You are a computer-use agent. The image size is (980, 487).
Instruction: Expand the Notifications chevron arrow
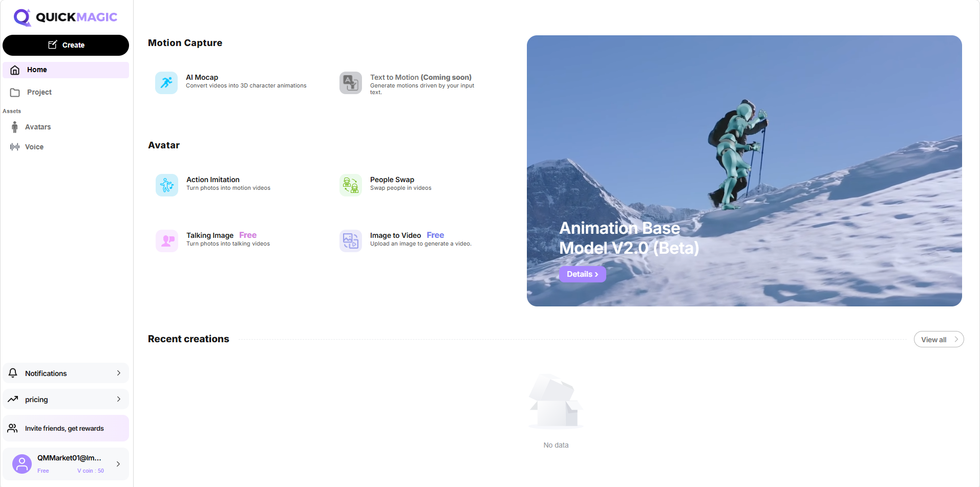coord(119,373)
